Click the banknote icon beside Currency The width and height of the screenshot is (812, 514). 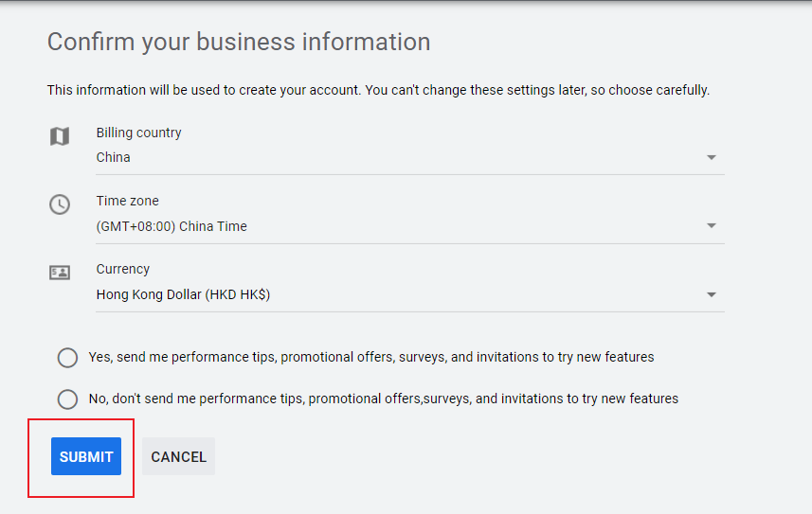pyautogui.click(x=60, y=273)
